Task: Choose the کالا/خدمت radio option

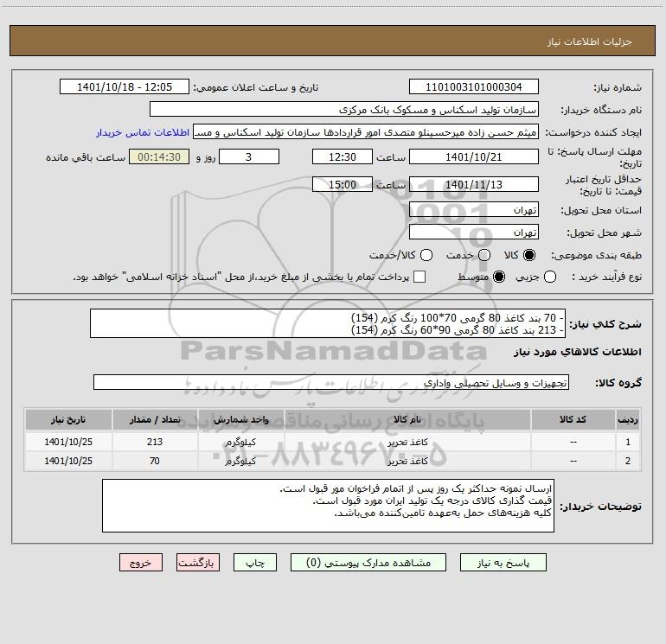Action: (x=426, y=255)
